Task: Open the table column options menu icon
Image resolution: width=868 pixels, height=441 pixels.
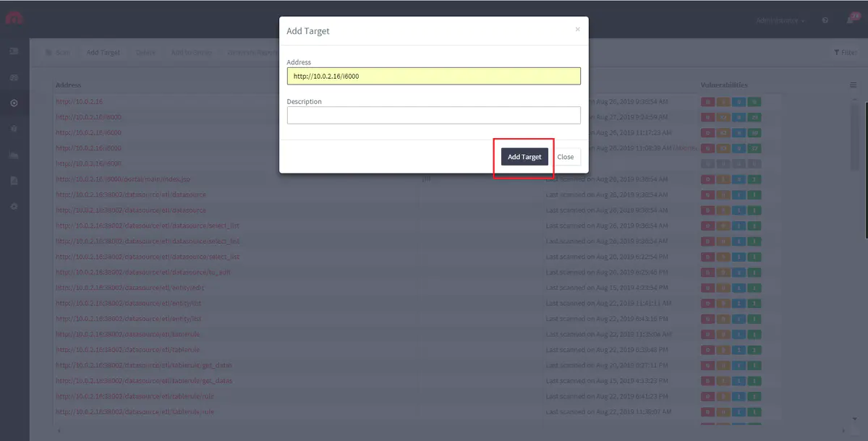Action: 853,85
